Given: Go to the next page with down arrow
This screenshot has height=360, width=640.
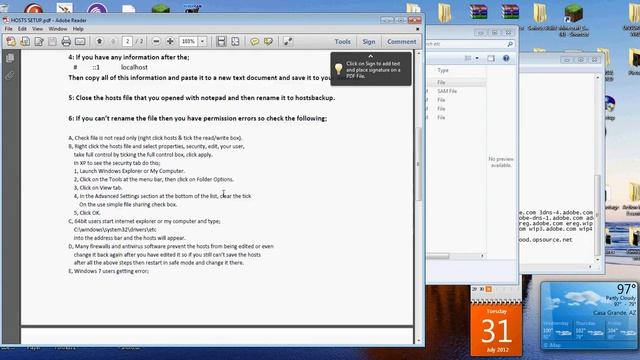Looking at the screenshot, I should (113, 42).
